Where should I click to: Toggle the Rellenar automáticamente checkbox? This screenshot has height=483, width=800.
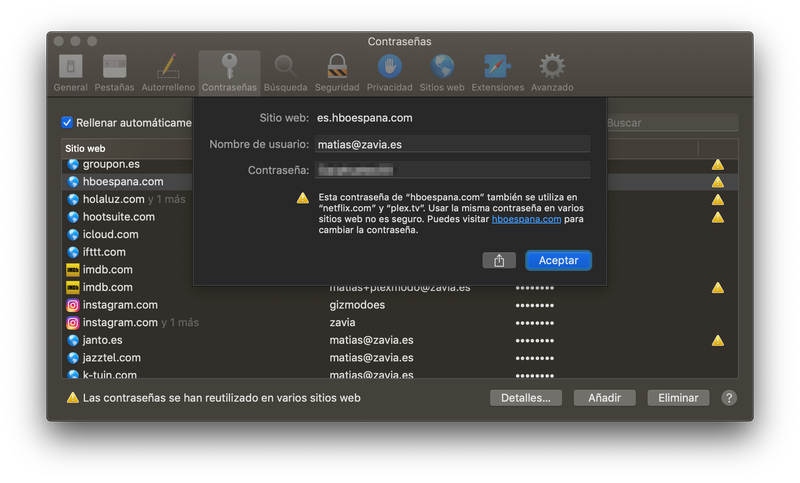point(67,122)
